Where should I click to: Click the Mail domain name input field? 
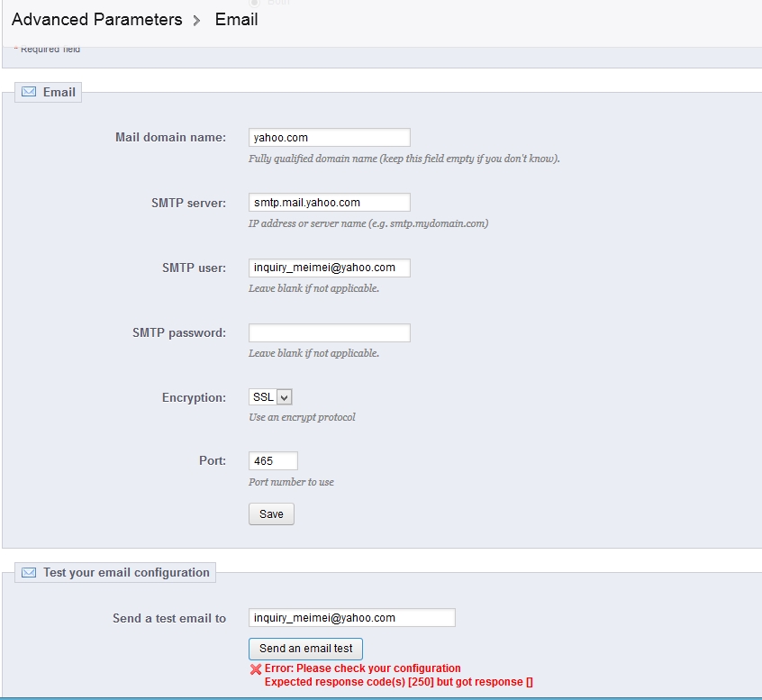pos(329,138)
